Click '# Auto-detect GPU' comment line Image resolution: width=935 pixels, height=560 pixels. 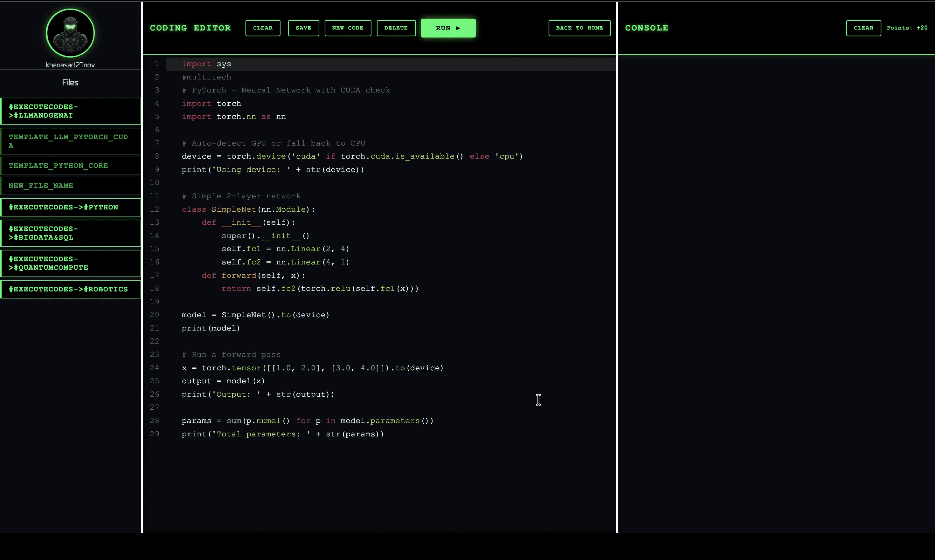tap(274, 143)
